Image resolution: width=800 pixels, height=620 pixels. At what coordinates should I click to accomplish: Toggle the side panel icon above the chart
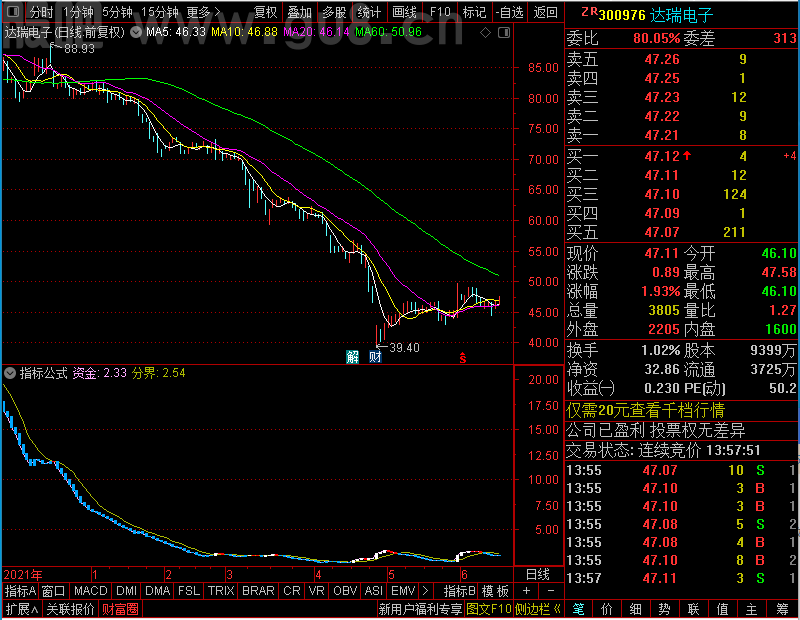coord(504,33)
